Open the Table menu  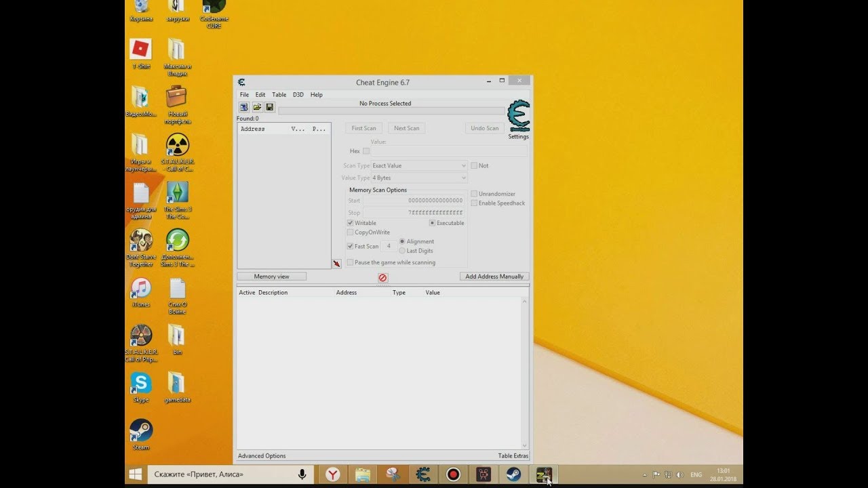(279, 95)
